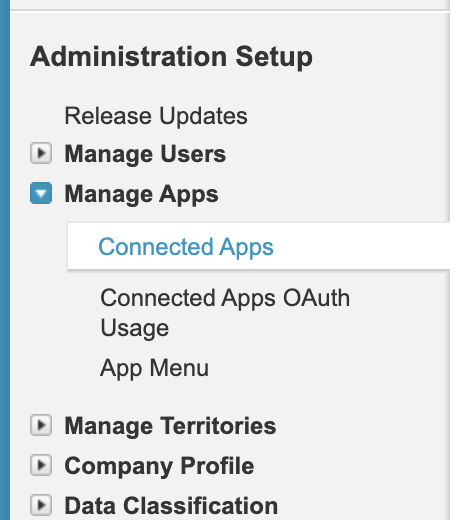
Task: Go to the App Menu item
Action: (154, 368)
